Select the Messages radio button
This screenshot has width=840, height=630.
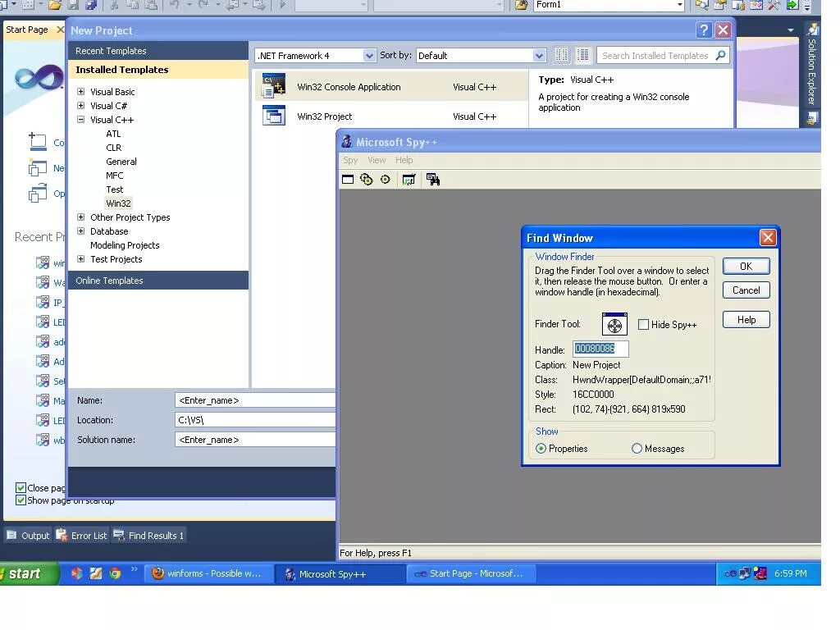coord(637,449)
